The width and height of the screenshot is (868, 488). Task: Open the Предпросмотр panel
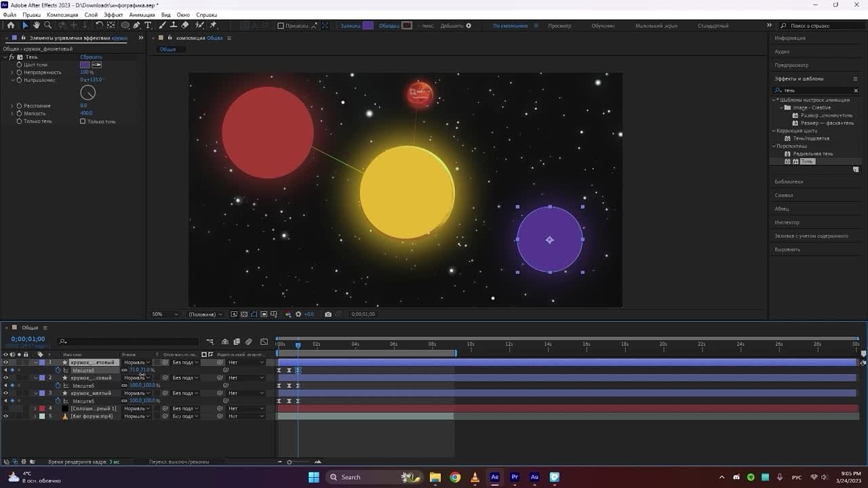click(x=791, y=65)
